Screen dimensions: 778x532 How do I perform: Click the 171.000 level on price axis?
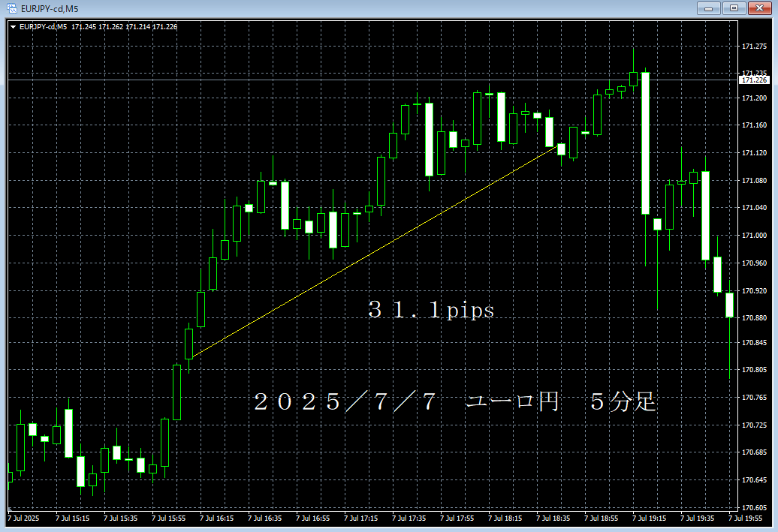(753, 236)
